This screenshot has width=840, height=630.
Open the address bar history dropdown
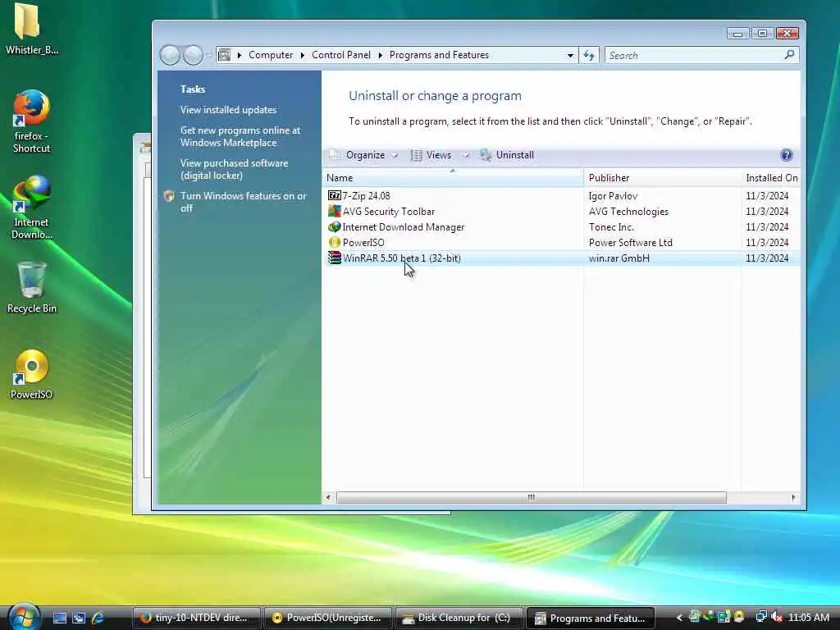point(570,55)
